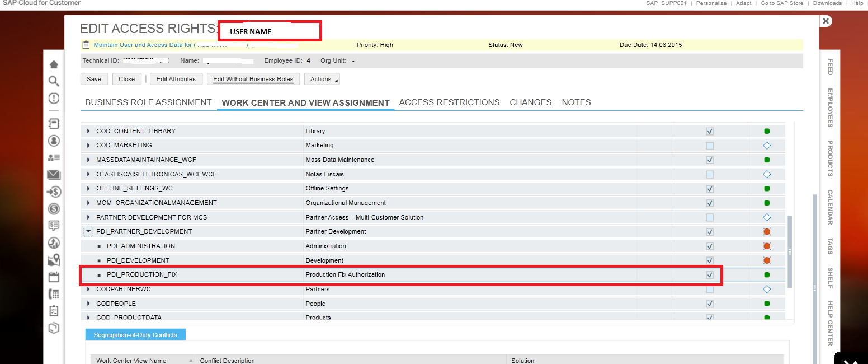The height and width of the screenshot is (364, 868).
Task: Expand the MASSDATAMAINTAINANCE_WCF row
Action: pos(88,160)
